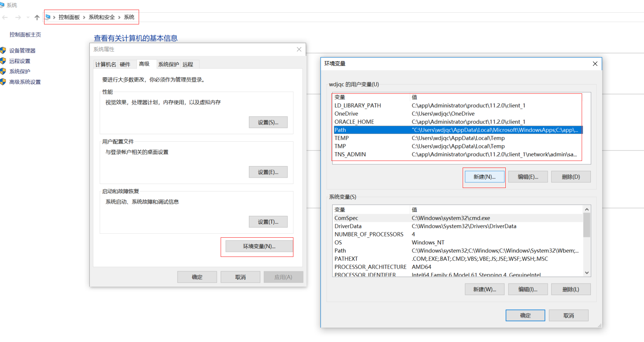Open 高级系统设置 from the left sidebar
Screen dimensions: 644x342
pos(25,82)
